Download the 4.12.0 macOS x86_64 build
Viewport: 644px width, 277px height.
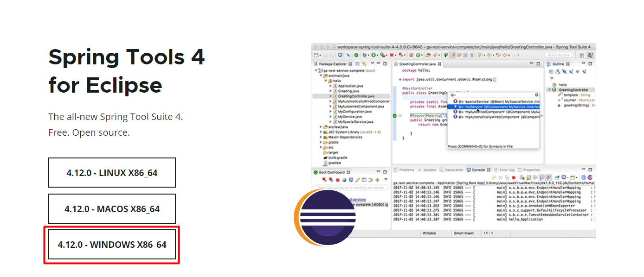(x=112, y=209)
